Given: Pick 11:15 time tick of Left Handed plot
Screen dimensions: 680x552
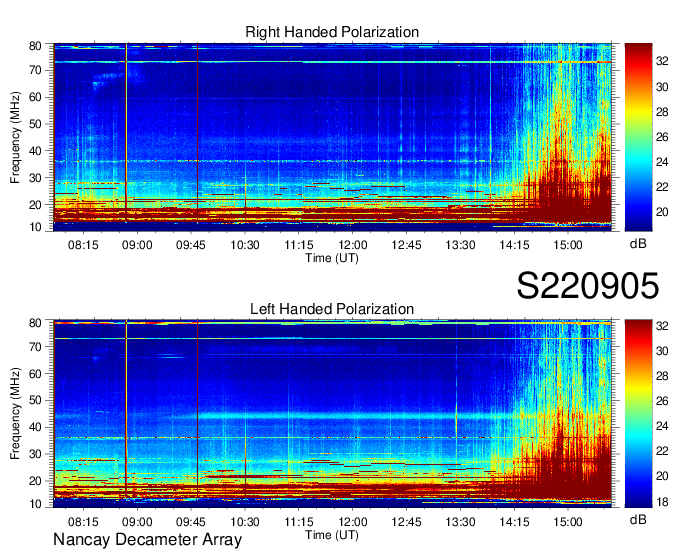Looking at the screenshot, I should tap(299, 521).
